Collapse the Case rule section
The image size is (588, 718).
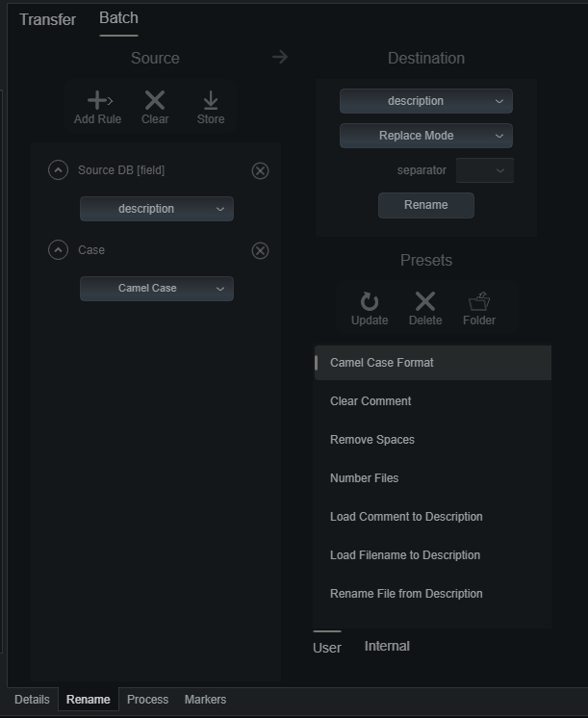point(58,250)
